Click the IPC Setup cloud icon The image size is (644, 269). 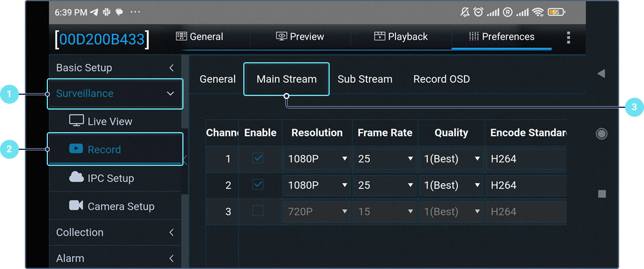76,177
